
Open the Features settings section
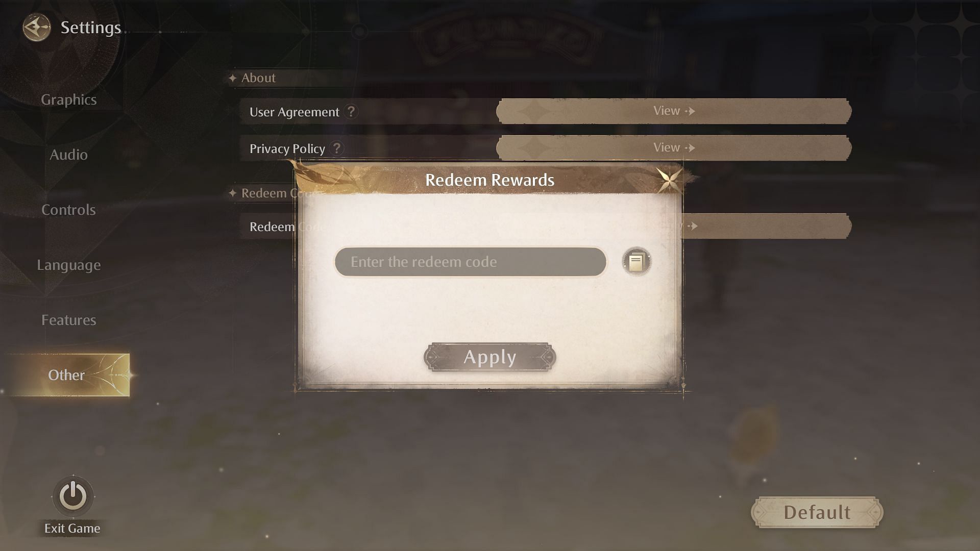coord(68,319)
